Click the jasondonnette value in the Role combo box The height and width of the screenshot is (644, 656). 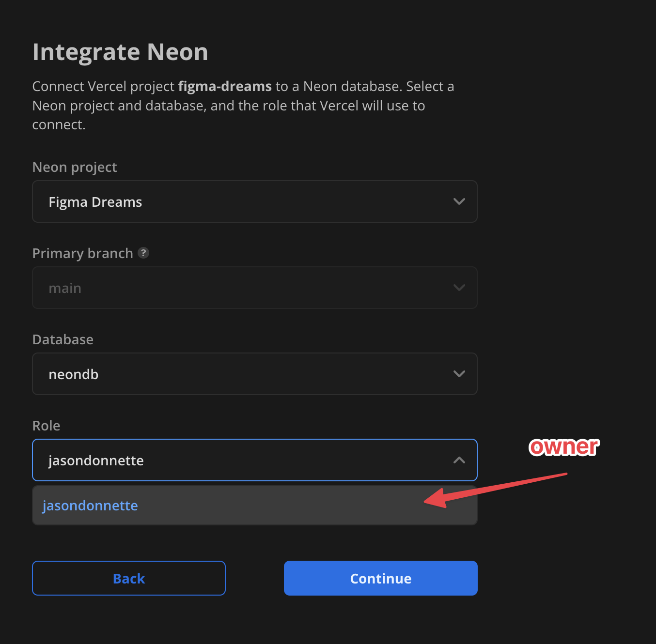[96, 460]
